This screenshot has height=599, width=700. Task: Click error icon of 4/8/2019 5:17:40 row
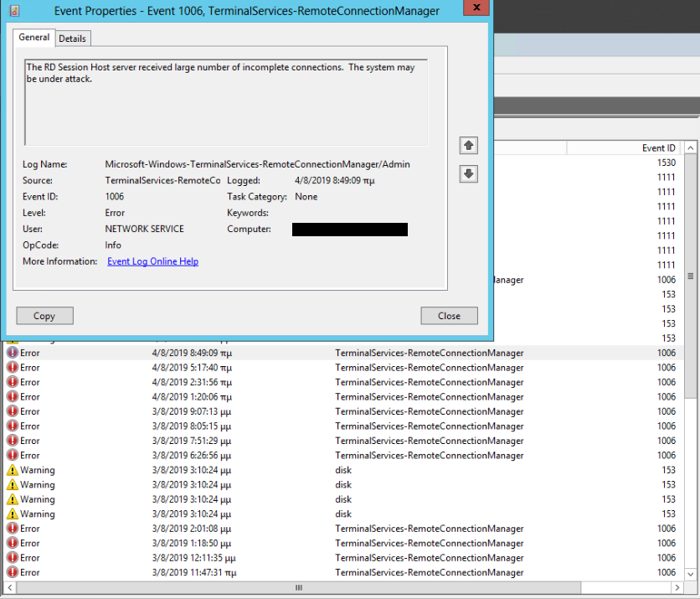13,367
